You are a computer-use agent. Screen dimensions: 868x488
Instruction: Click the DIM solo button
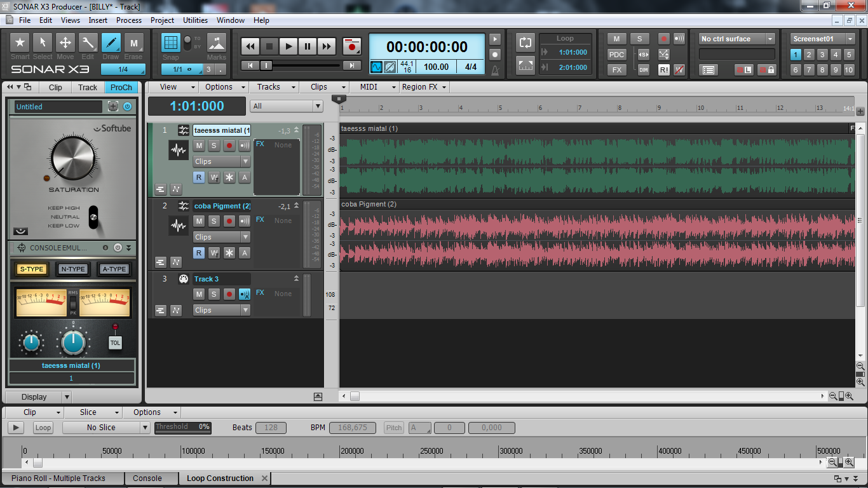[643, 70]
